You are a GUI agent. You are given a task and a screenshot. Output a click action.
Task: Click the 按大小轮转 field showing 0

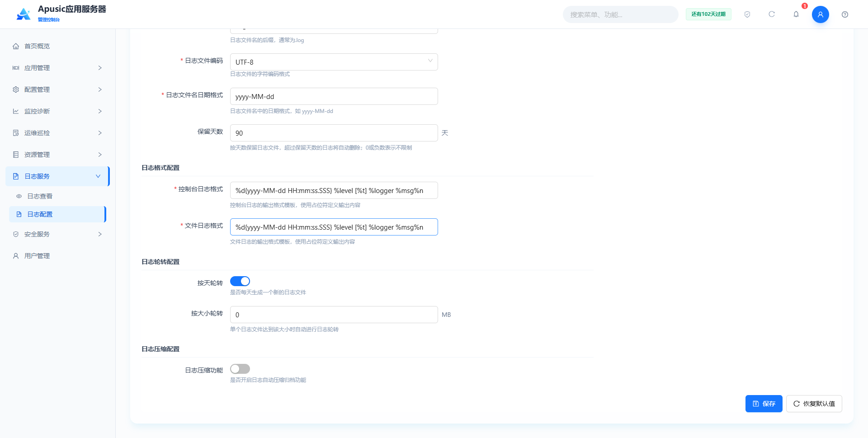pos(334,315)
